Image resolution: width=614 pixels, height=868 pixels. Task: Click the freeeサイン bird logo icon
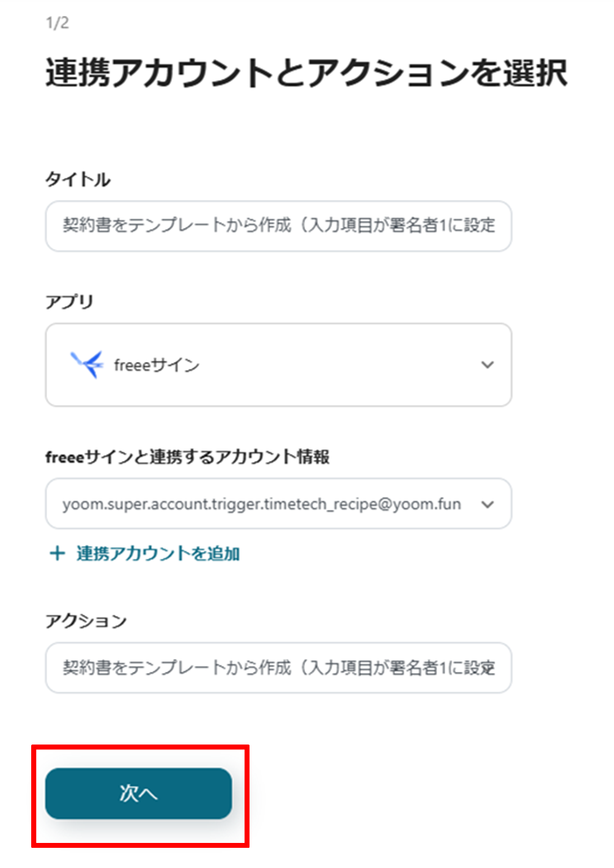(x=87, y=365)
